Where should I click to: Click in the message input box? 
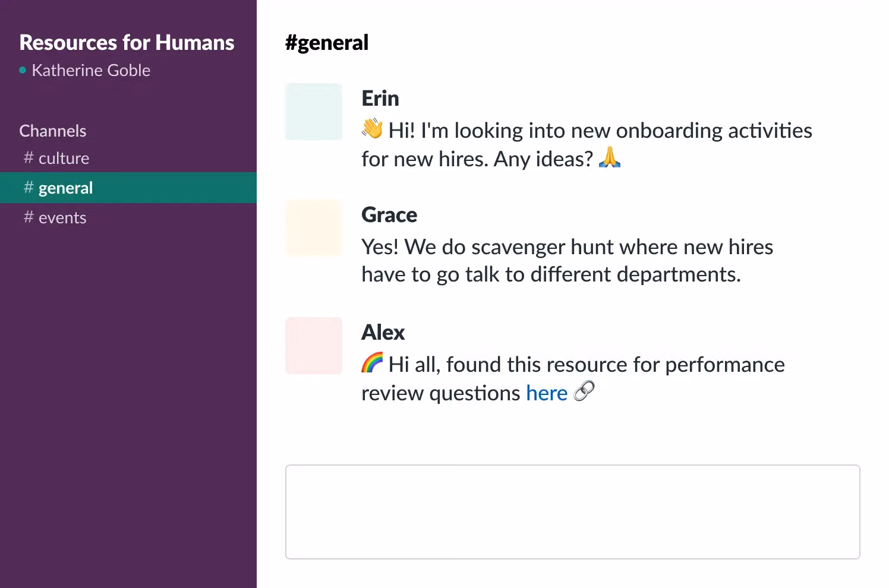[572, 511]
